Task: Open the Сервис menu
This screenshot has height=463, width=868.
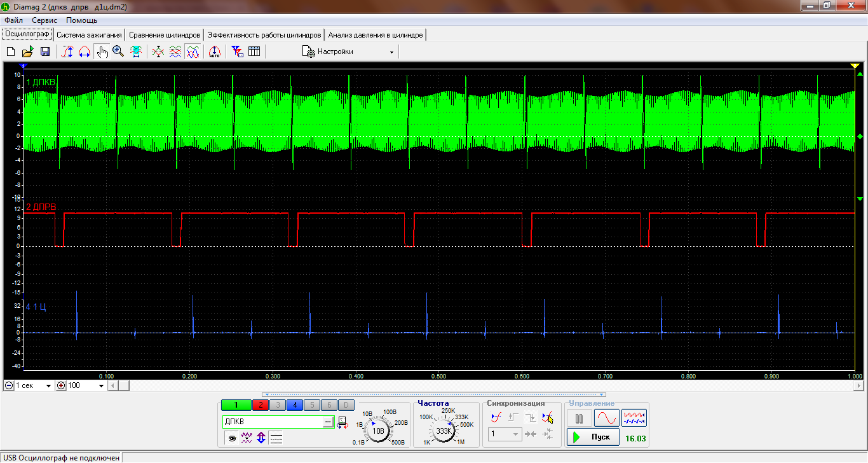Action: tap(44, 20)
